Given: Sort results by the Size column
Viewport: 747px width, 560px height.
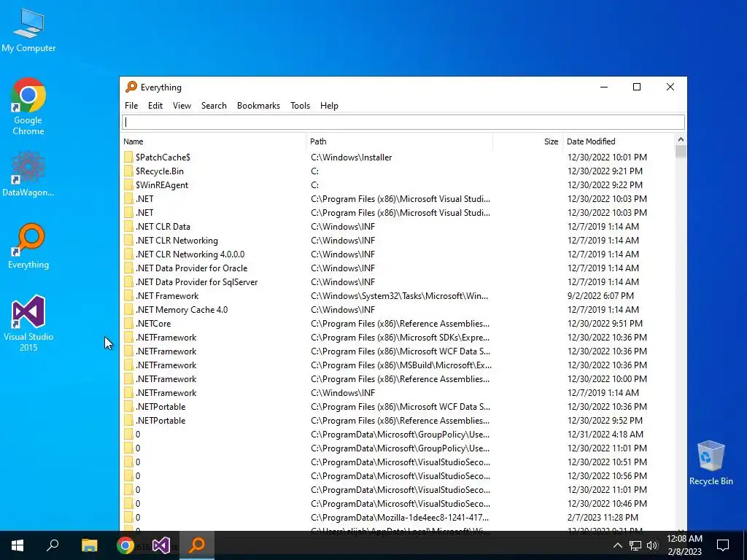Looking at the screenshot, I should pos(528,141).
